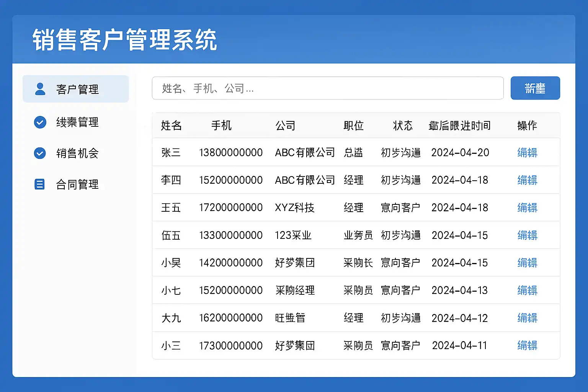Click the checkmark icon beside 线索管理
Image resolution: width=588 pixels, height=392 pixels.
(40, 122)
